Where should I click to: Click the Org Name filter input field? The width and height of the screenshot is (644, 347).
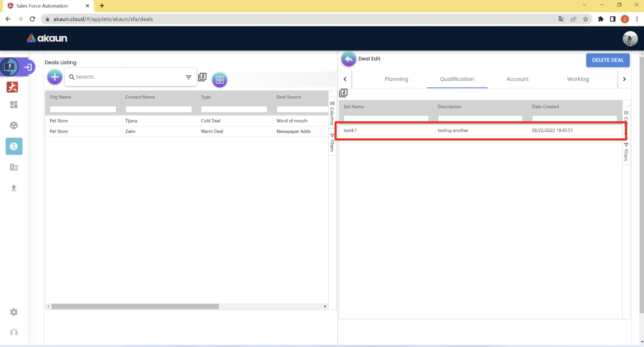click(83, 109)
